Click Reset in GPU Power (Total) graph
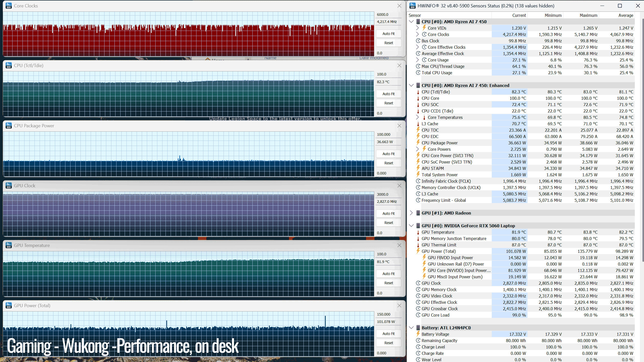This screenshot has width=644, height=362. (x=389, y=343)
